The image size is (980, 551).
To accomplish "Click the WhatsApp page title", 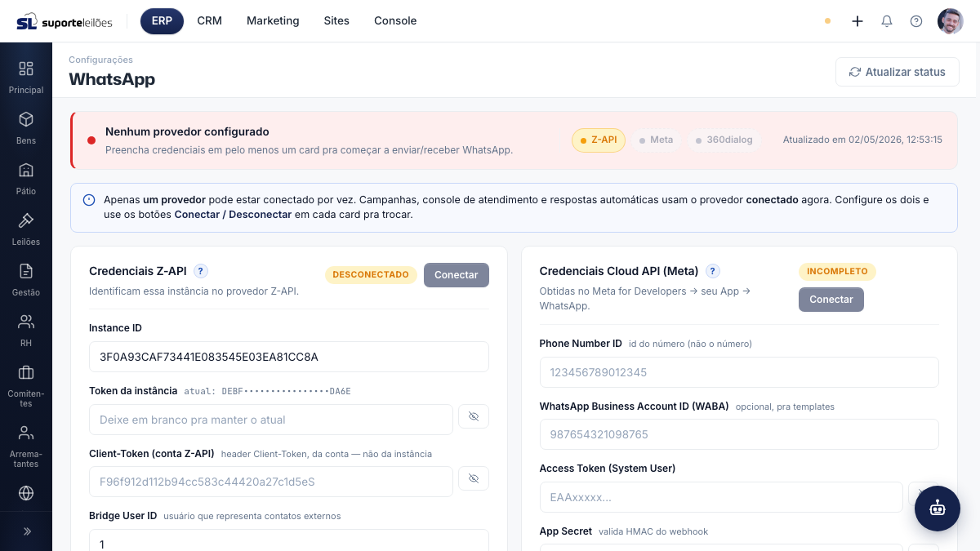I will pyautogui.click(x=112, y=79).
